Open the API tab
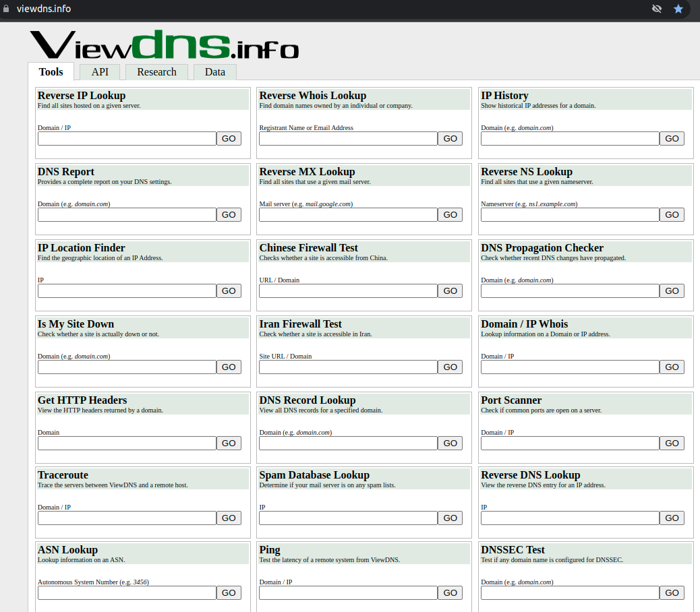Viewport: 700px width, 612px height. 100,72
